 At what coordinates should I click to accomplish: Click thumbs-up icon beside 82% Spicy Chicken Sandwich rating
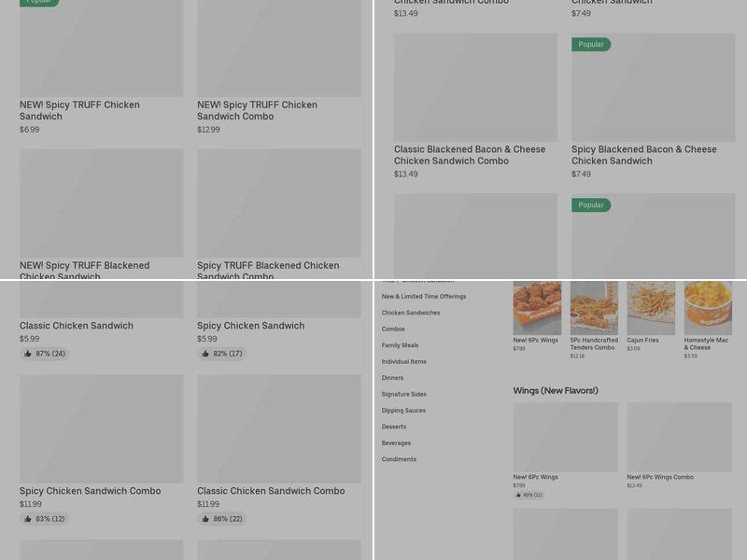205,354
